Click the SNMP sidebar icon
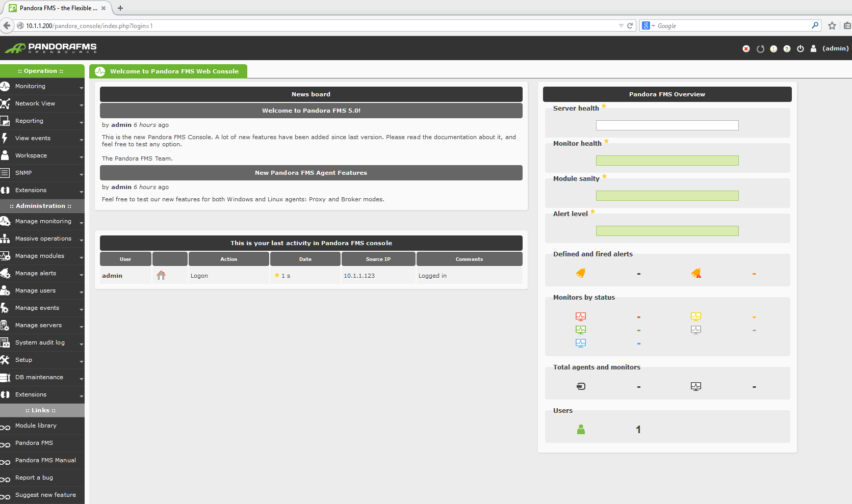 5,173
